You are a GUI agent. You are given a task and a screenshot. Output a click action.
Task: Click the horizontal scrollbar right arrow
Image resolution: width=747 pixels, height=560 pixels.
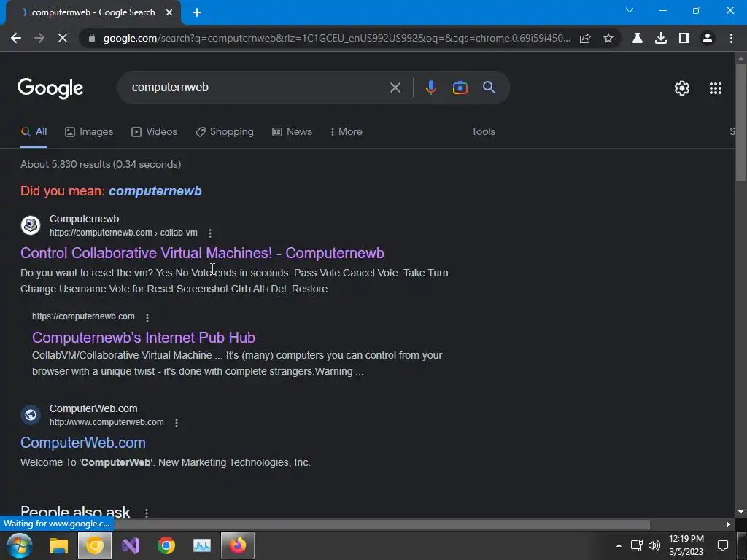(x=729, y=524)
